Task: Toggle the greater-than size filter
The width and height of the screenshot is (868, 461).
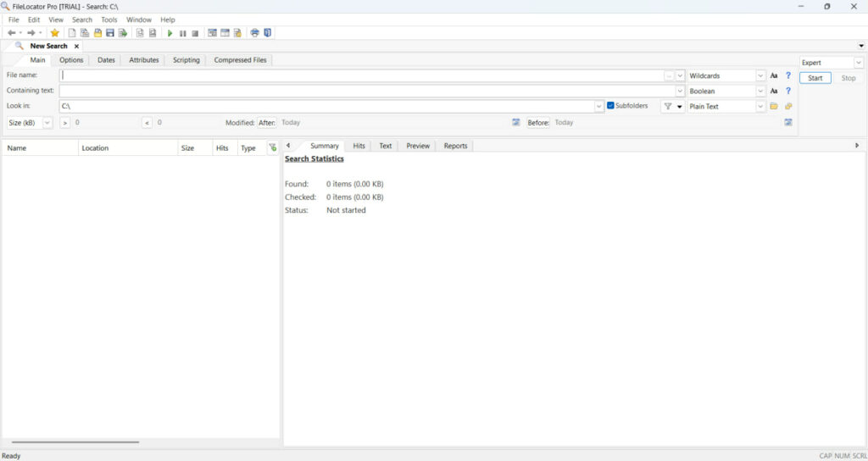Action: pyautogui.click(x=65, y=122)
